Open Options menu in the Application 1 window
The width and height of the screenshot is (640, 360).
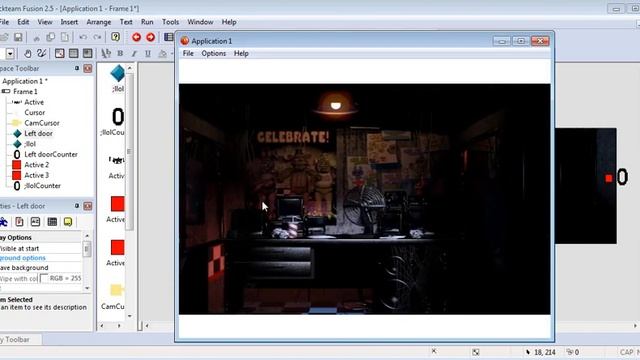tap(213, 53)
